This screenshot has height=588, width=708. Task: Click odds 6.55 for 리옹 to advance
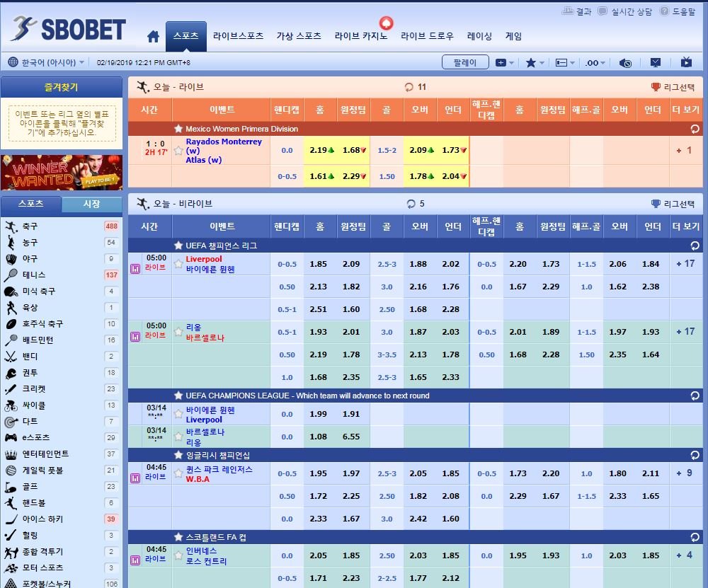tap(351, 437)
